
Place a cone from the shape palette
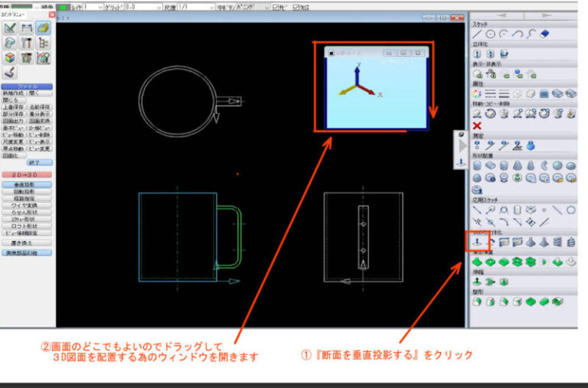coord(518,165)
